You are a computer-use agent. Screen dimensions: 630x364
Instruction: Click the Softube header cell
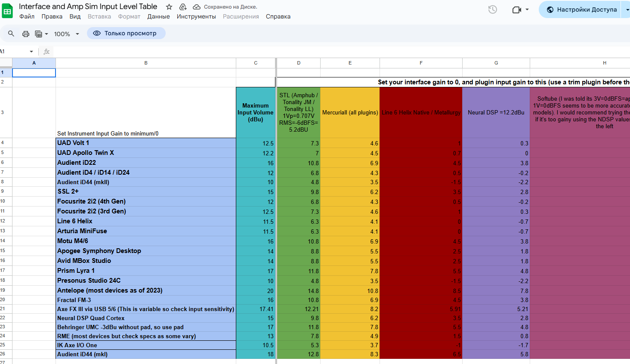(580, 112)
